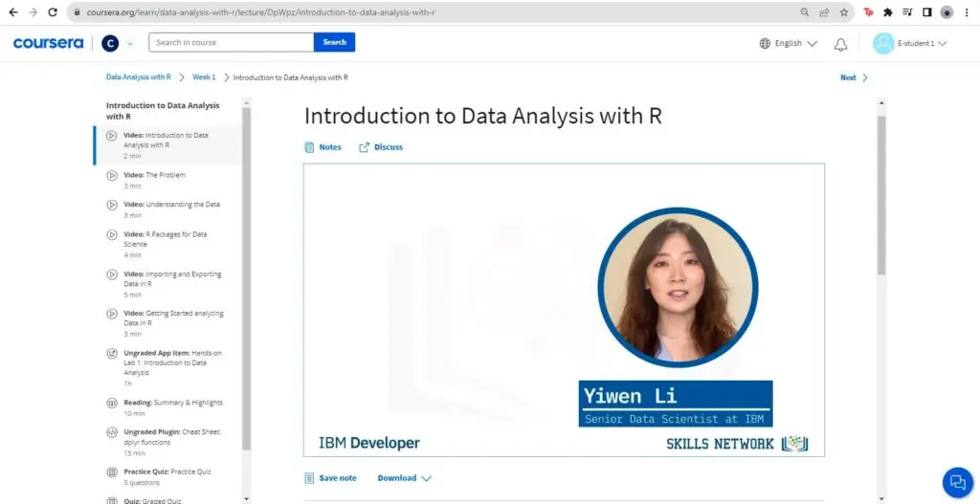Screen dimensions: 980x504
Task: Click the share page icon
Action: (824, 11)
